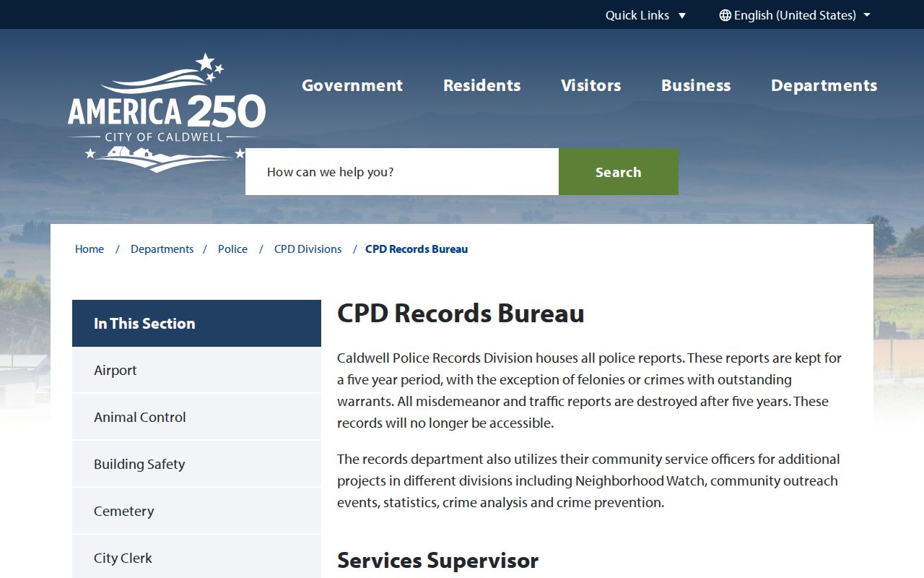Open the Residents menu
Image resolution: width=924 pixels, height=578 pixels.
coord(481,85)
